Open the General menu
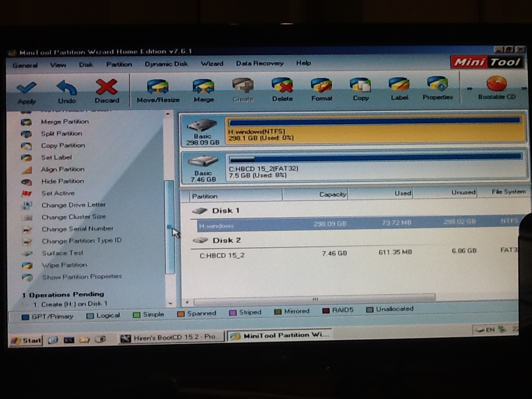 tap(25, 65)
